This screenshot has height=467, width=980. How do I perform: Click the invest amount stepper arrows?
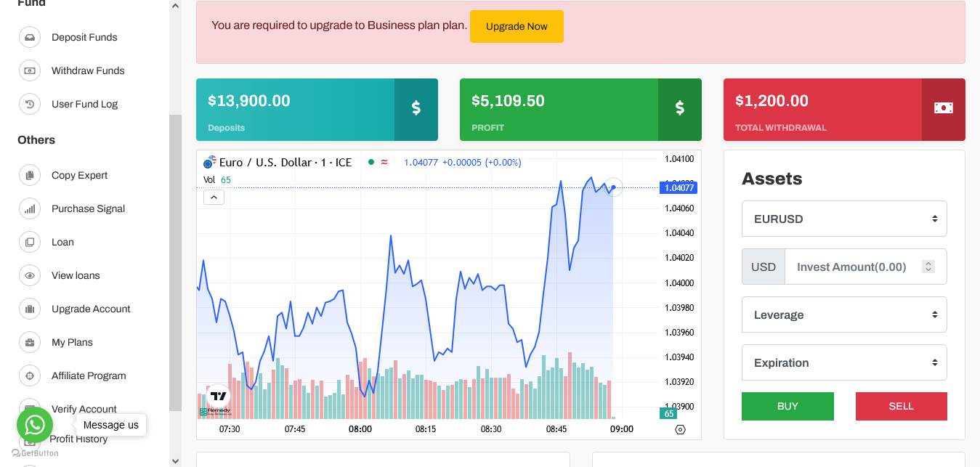click(x=928, y=267)
